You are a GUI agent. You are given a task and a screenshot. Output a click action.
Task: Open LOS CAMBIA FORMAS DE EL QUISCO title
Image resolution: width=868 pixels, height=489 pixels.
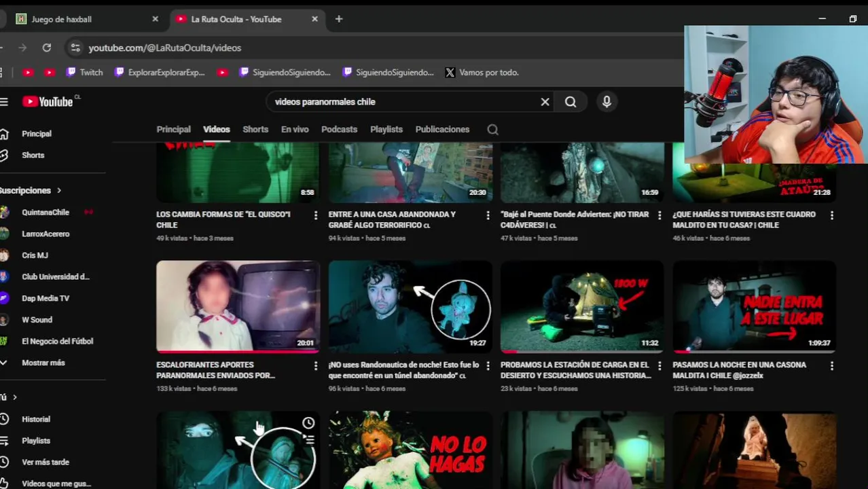click(223, 219)
